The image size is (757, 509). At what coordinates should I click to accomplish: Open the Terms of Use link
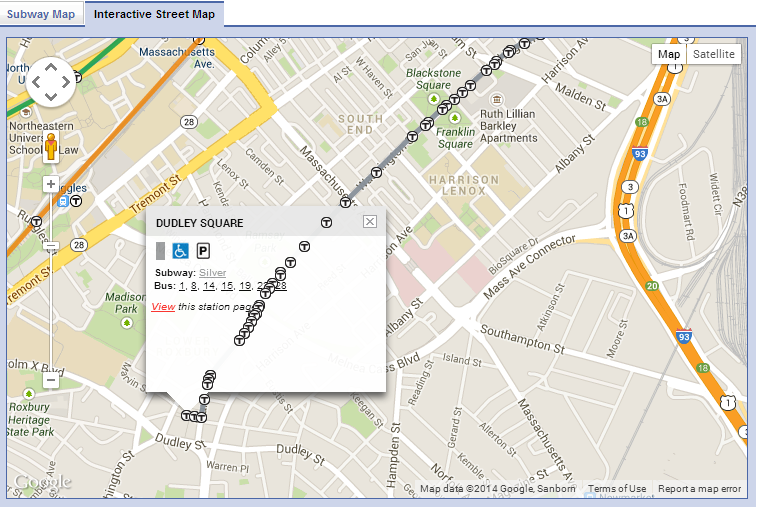617,489
